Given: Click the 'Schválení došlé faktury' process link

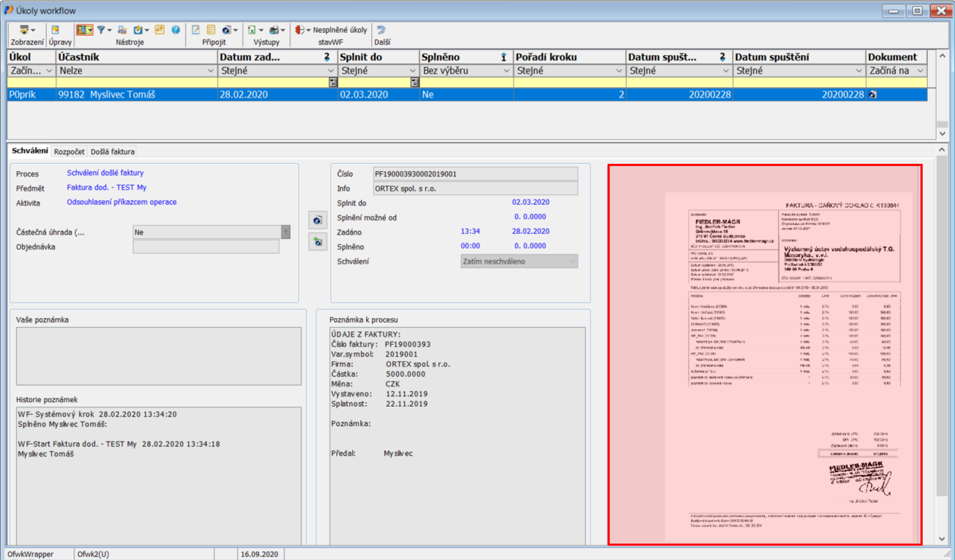Looking at the screenshot, I should click(105, 173).
